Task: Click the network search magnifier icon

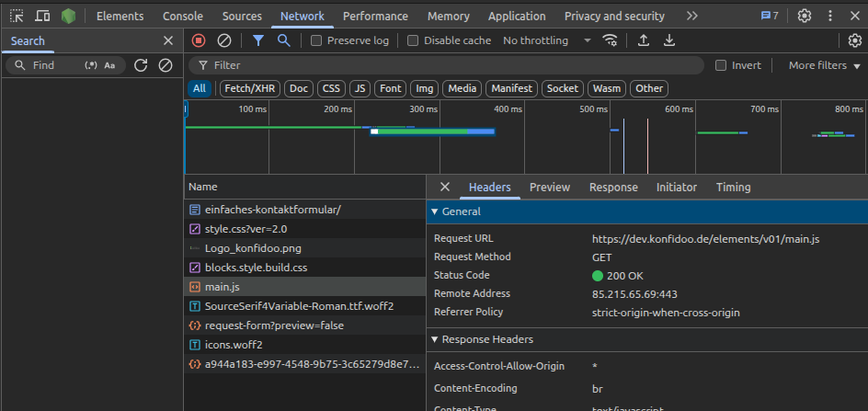Action: [x=283, y=40]
